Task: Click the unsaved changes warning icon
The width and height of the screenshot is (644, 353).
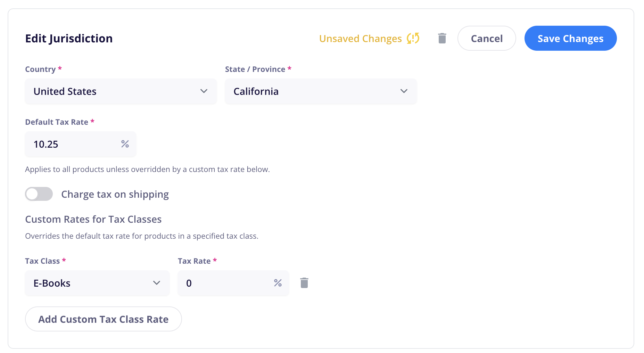Action: coord(413,38)
